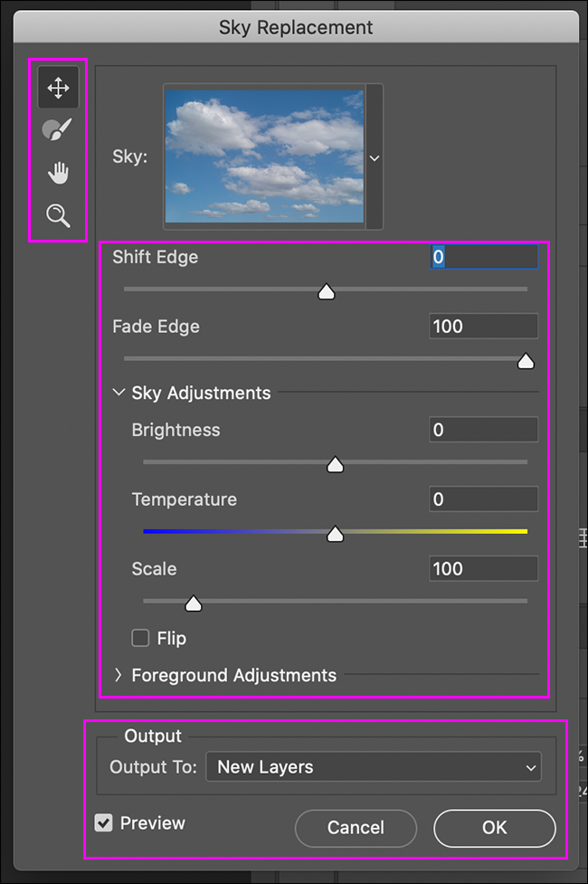Select the Hand tool
Screen dimensions: 588x884
59,173
